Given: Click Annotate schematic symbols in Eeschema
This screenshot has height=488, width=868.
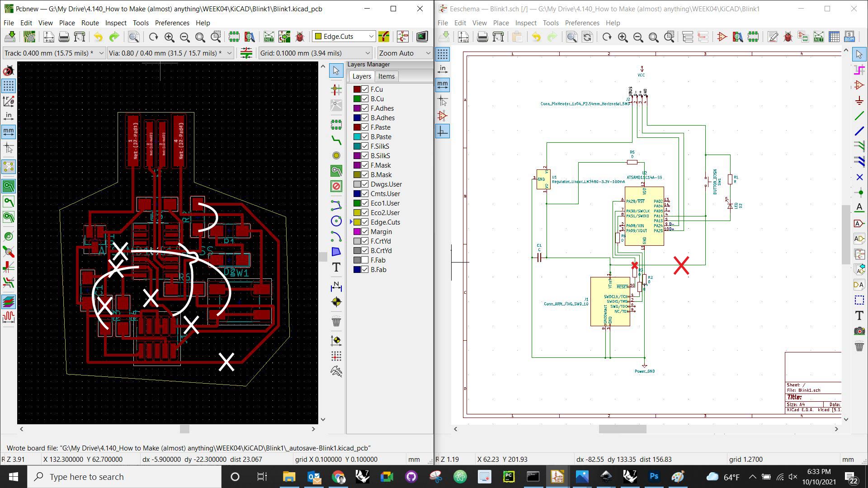Looking at the screenshot, I should click(773, 37).
